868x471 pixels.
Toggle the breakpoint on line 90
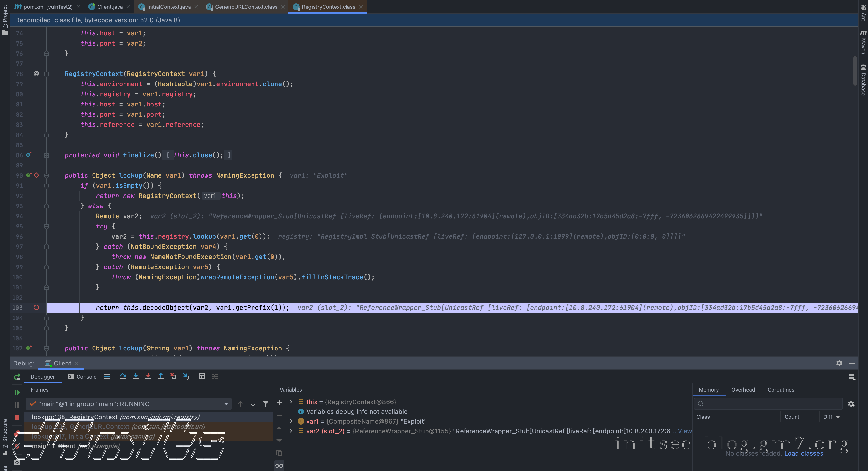36,175
